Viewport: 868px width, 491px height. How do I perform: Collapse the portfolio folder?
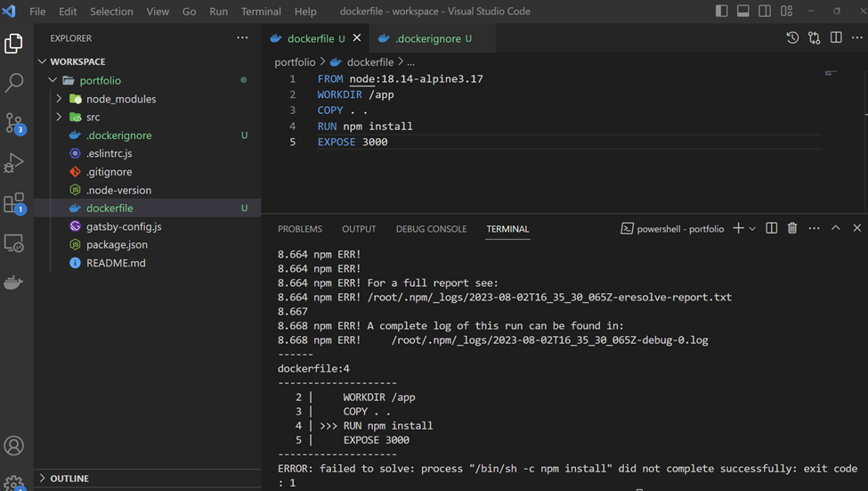[x=53, y=80]
